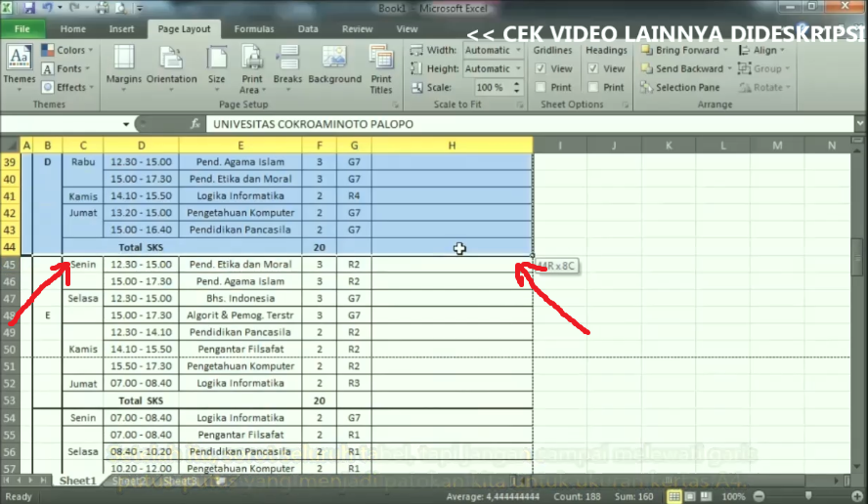
Task: Open theme Effects options
Action: (x=67, y=87)
